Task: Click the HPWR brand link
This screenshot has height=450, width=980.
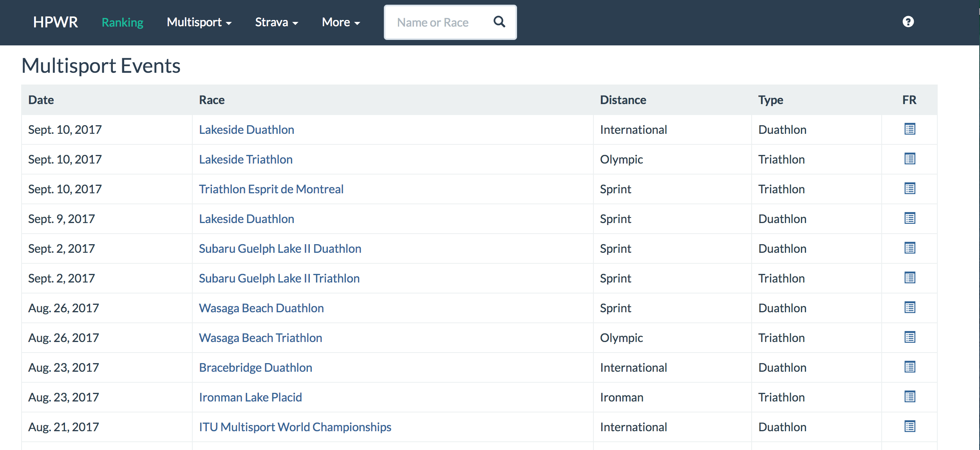Action: pos(55,22)
